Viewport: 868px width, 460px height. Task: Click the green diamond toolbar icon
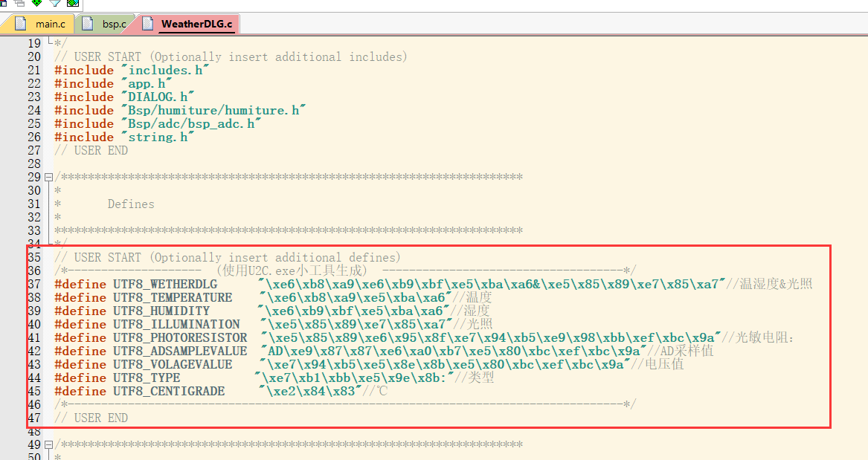(x=36, y=2)
